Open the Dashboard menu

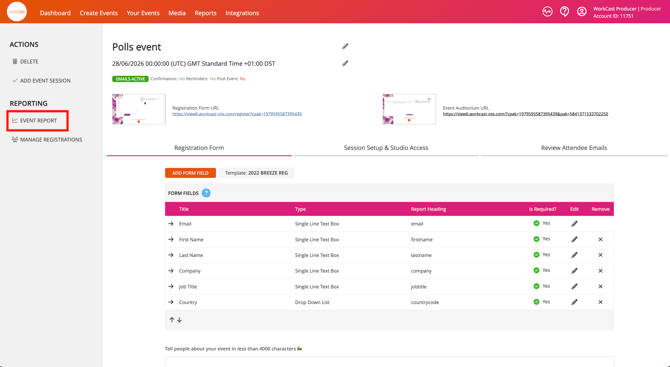55,13
